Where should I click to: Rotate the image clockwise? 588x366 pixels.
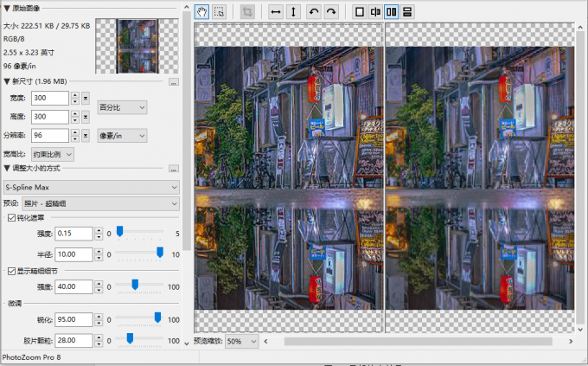point(330,12)
